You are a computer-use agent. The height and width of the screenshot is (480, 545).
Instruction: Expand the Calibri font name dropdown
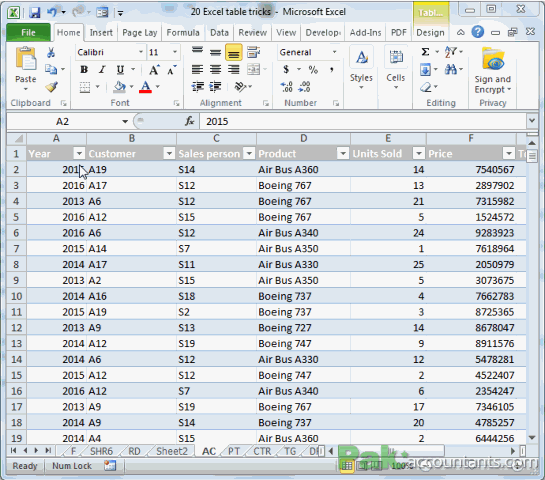click(141, 52)
